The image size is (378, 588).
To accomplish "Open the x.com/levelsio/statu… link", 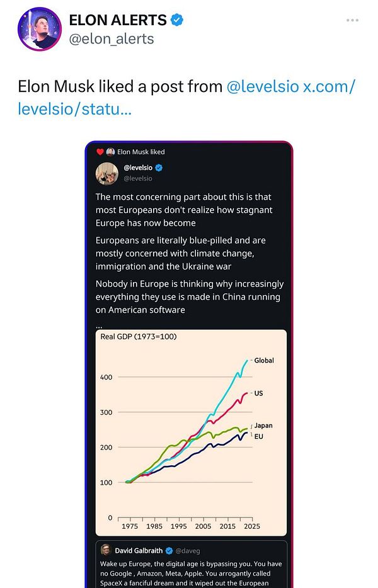I will click(329, 86).
